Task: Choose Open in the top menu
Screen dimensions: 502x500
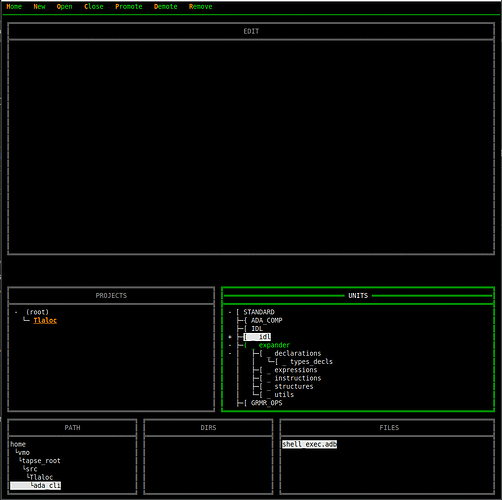Action: (64, 6)
